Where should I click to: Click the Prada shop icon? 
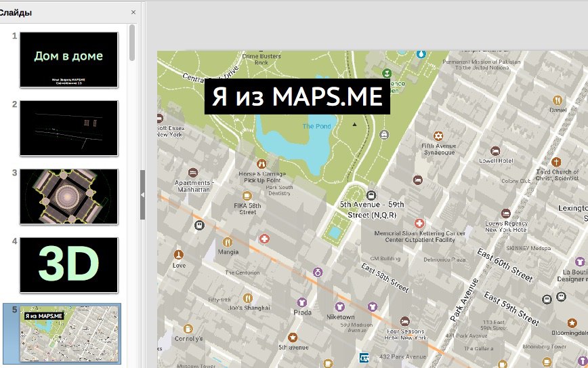tap(302, 302)
